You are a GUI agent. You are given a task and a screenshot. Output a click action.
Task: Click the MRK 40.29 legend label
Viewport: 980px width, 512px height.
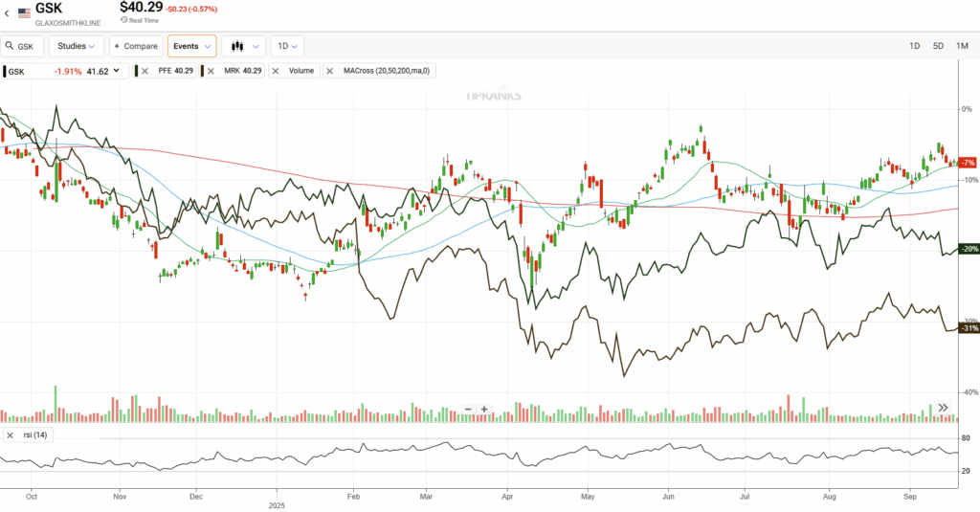coord(243,71)
